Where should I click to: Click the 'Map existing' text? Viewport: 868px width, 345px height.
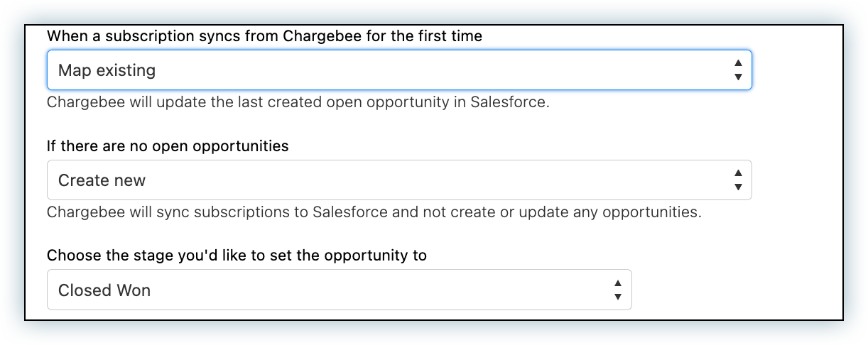click(107, 70)
